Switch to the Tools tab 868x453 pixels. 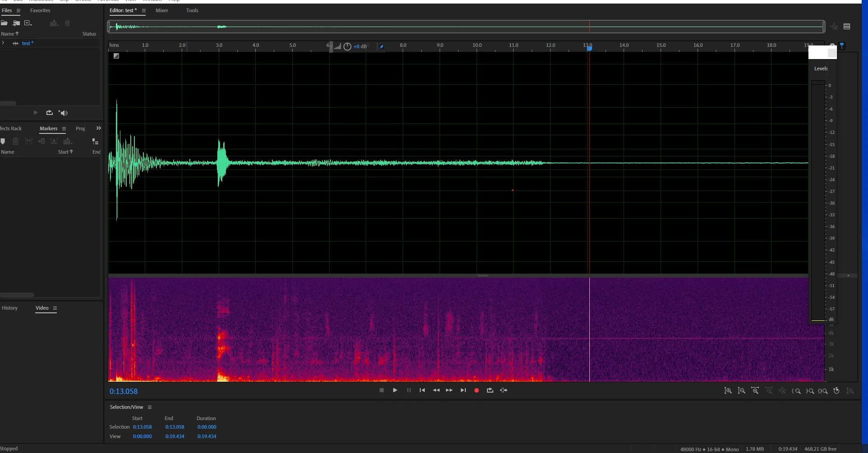point(192,10)
